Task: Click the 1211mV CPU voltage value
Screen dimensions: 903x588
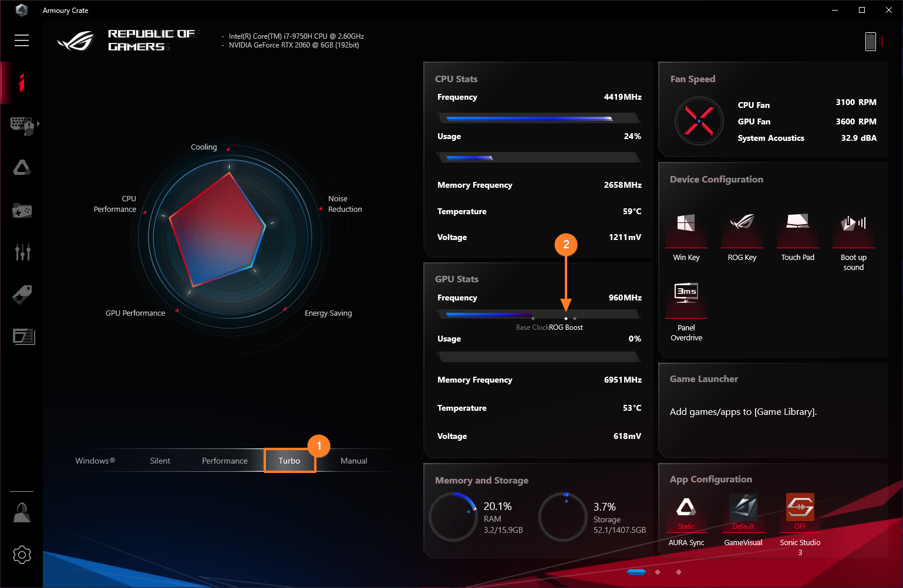Action: point(625,237)
